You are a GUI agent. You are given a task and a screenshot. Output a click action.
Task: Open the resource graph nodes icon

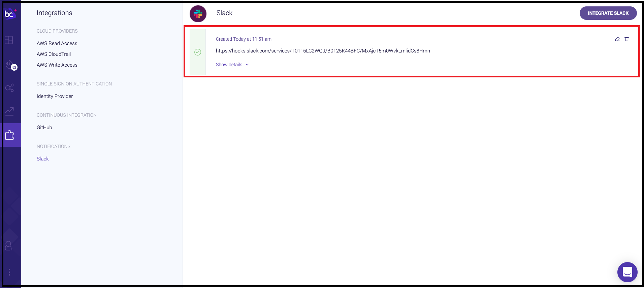click(x=9, y=88)
